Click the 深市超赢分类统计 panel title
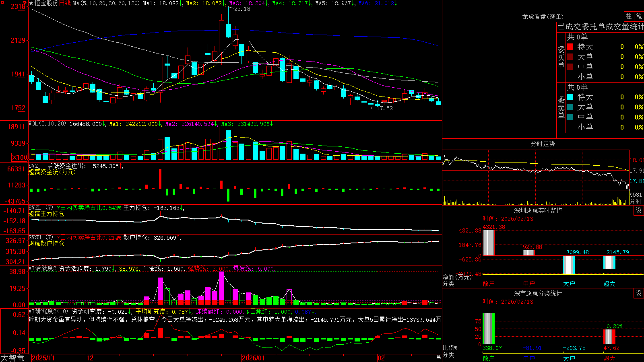The height and width of the screenshot is (362, 644). pos(538,293)
